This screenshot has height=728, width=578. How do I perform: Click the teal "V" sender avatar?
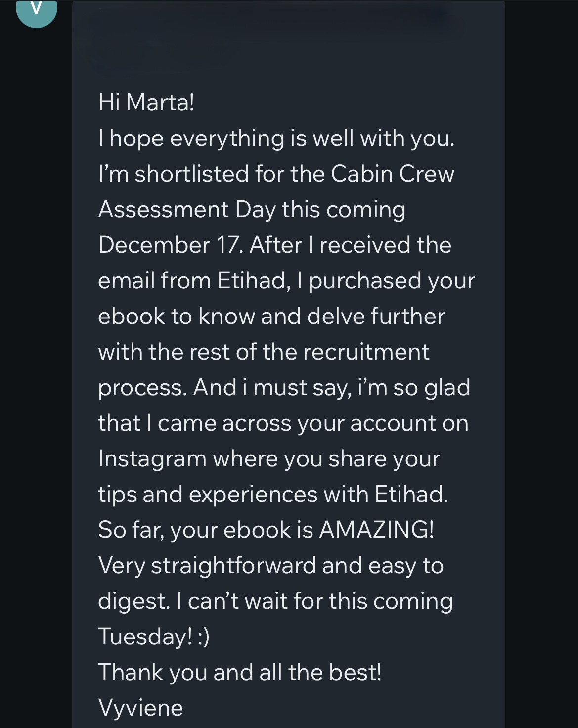(37, 10)
